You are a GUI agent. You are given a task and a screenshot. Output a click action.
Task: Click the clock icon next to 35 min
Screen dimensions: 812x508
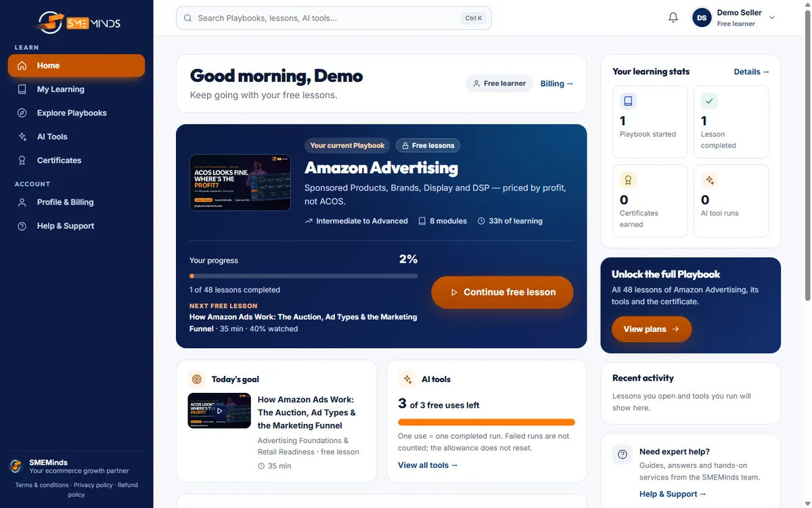point(261,466)
